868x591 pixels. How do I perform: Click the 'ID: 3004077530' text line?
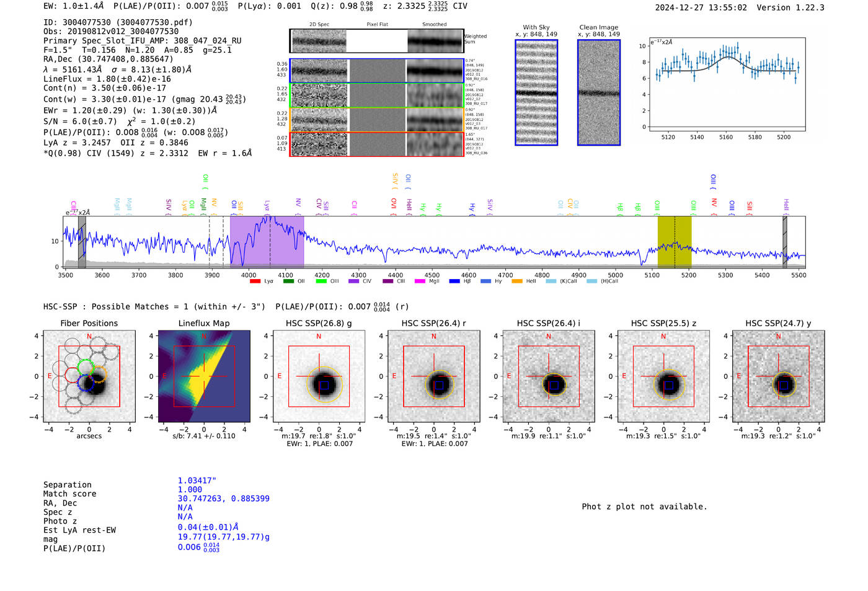click(118, 22)
